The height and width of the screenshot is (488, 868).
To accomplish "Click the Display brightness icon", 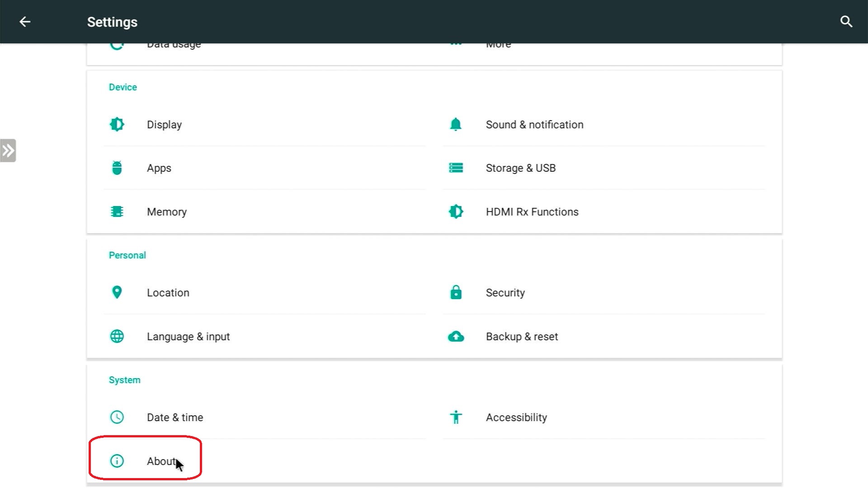I will click(117, 124).
